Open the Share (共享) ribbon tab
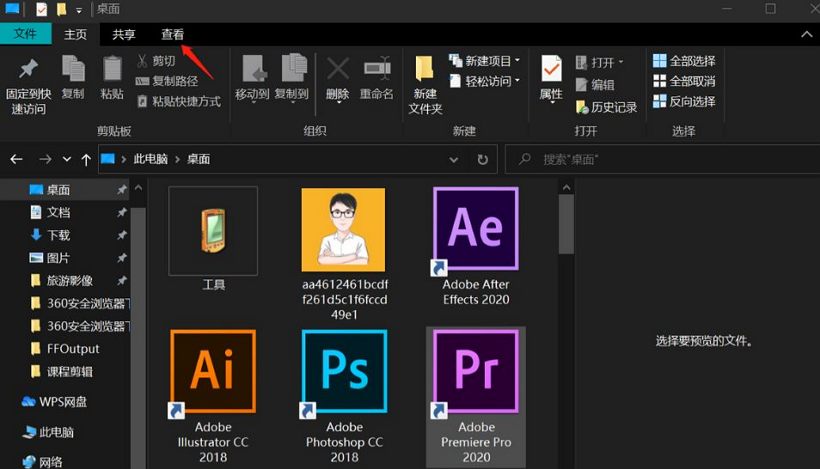 [x=124, y=34]
